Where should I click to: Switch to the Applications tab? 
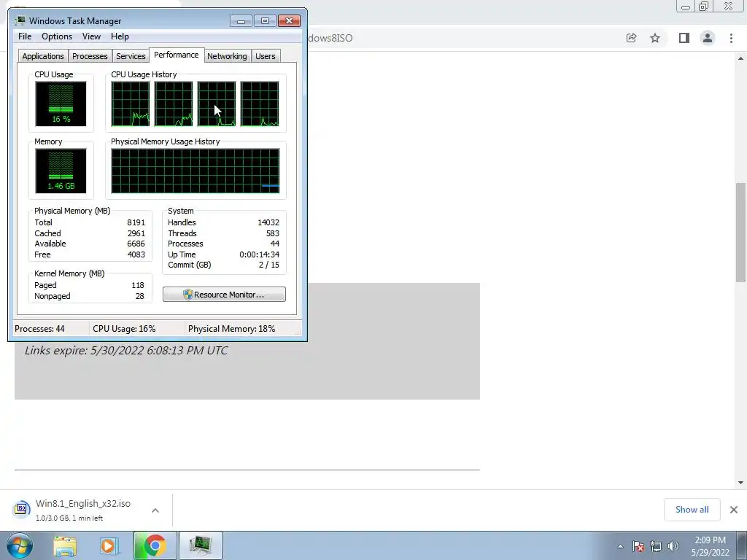pos(43,56)
